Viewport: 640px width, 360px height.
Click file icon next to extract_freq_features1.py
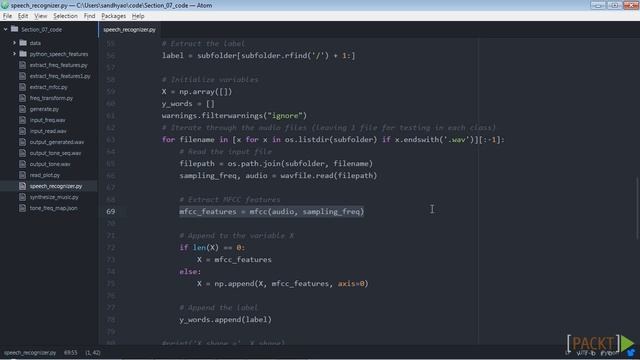[x=22, y=76]
